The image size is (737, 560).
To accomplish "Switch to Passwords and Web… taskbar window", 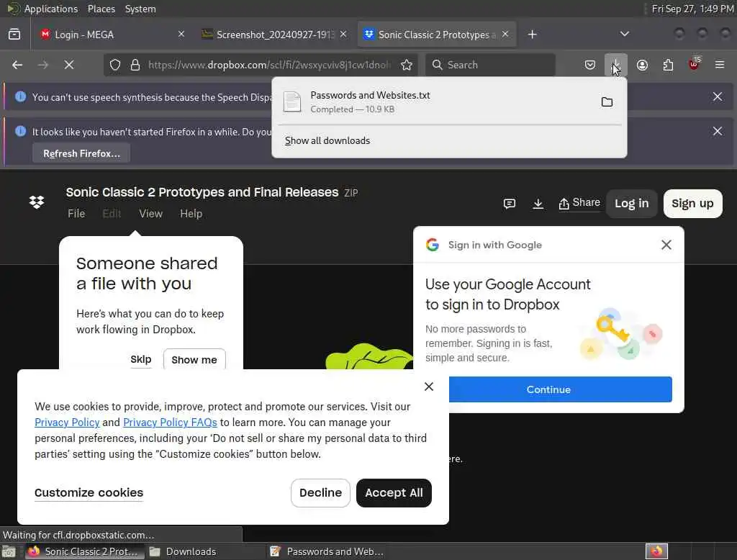I will pyautogui.click(x=327, y=551).
